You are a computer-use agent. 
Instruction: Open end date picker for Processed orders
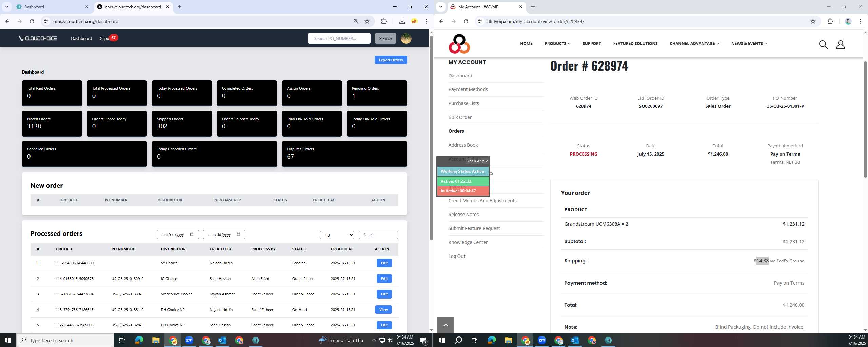tap(238, 234)
